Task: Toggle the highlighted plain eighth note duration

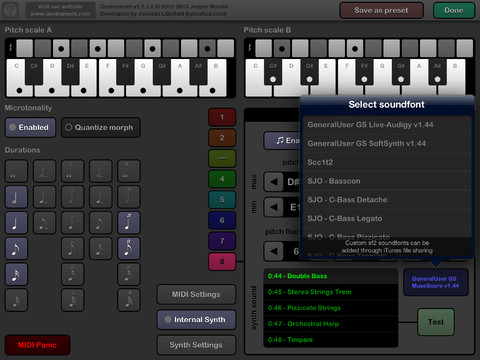Action: (x=16, y=248)
